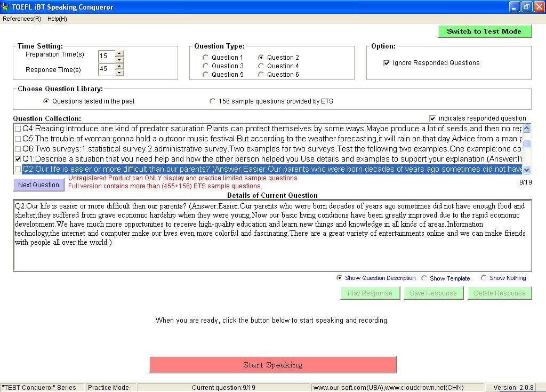Click the Play Response button

370,293
